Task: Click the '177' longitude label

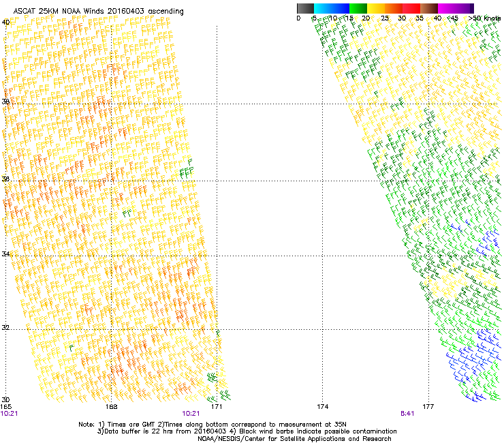Action: point(428,407)
